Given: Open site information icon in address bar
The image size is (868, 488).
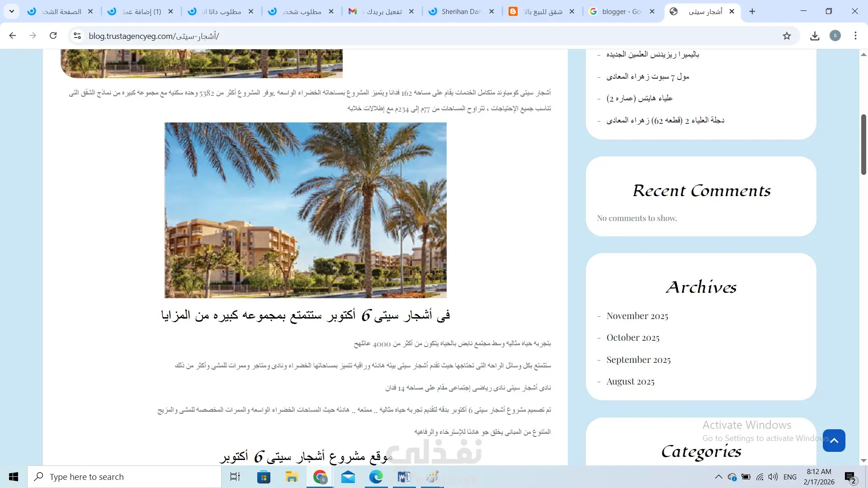Looking at the screenshot, I should 77,36.
